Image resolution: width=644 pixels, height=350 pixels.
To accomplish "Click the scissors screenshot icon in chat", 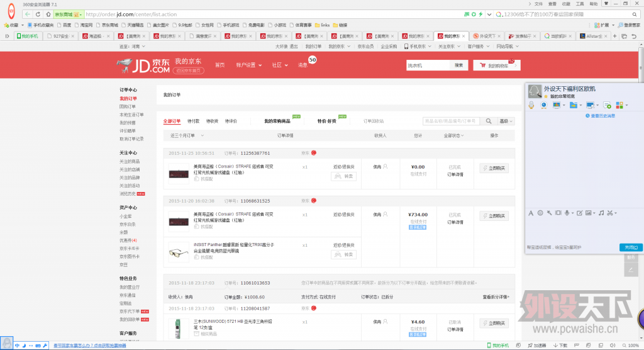I will pyautogui.click(x=610, y=213).
